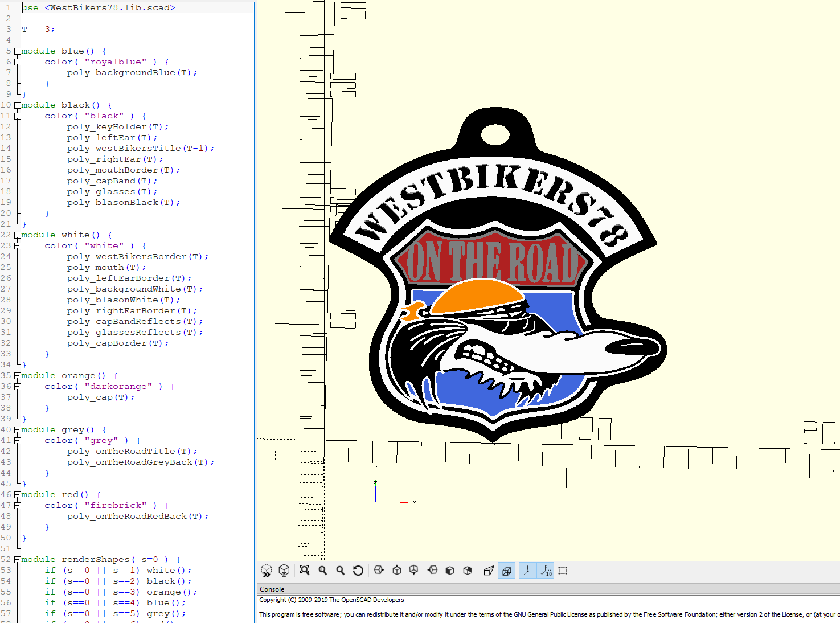Click 'poly_onTheRoadTitle(T);' line
Viewport: 840px width, 623px height.
coord(132,451)
